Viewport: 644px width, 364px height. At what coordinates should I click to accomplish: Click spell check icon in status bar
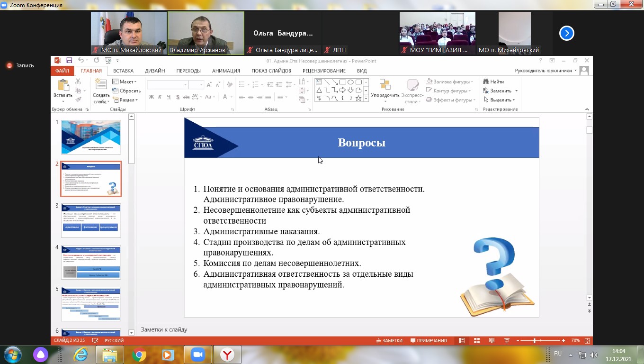tap(95, 340)
